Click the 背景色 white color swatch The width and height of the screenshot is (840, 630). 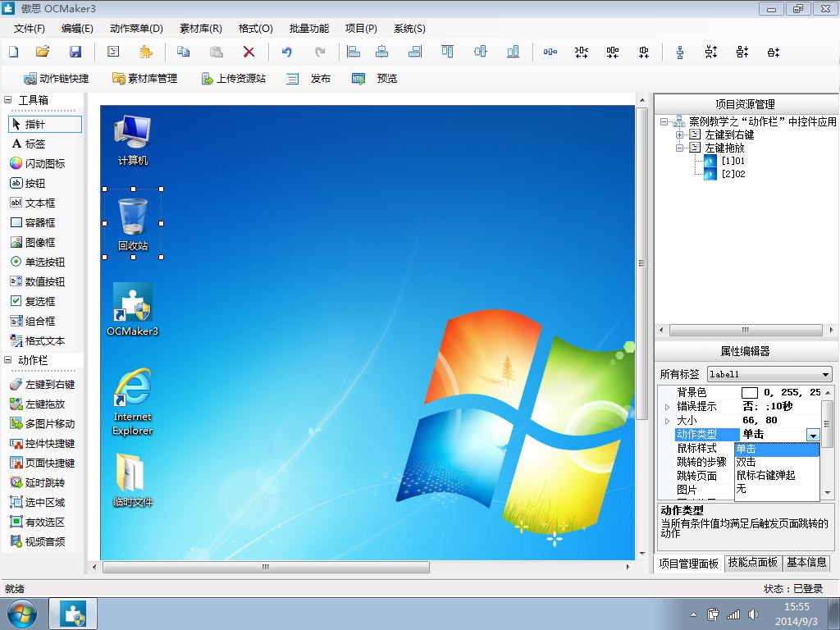point(750,393)
